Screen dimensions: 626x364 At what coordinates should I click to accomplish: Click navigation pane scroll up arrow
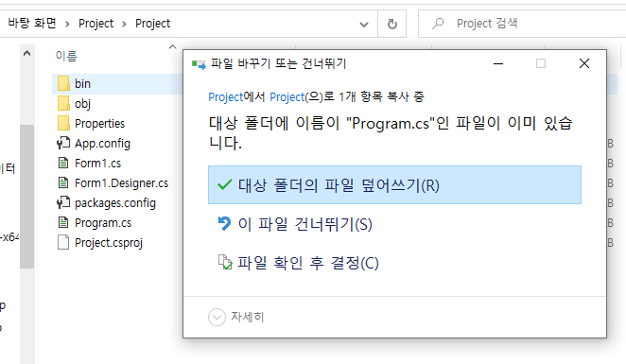click(26, 54)
